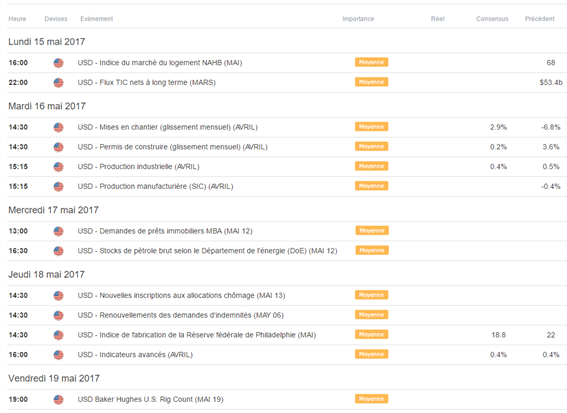Viewport: 567px width, 413px height.
Task: Select the Mercredi 17 mai 2017 date heading
Action: coord(54,210)
